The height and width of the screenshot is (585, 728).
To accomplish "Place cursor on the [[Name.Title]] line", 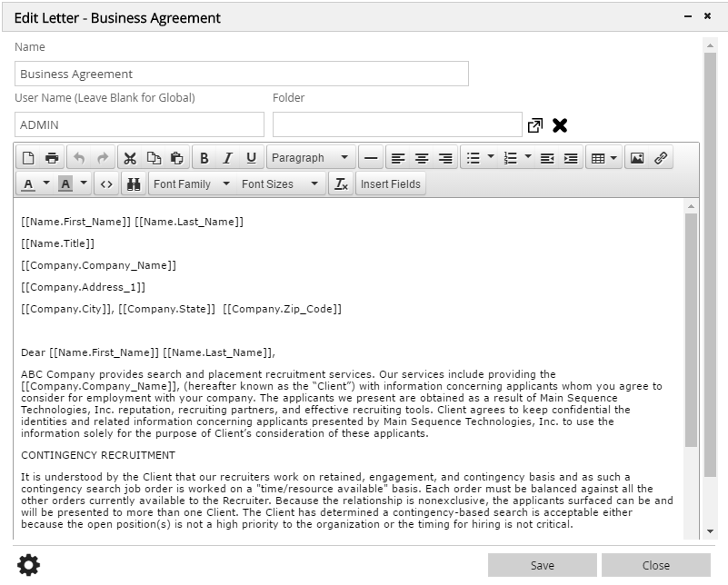I will pyautogui.click(x=57, y=243).
